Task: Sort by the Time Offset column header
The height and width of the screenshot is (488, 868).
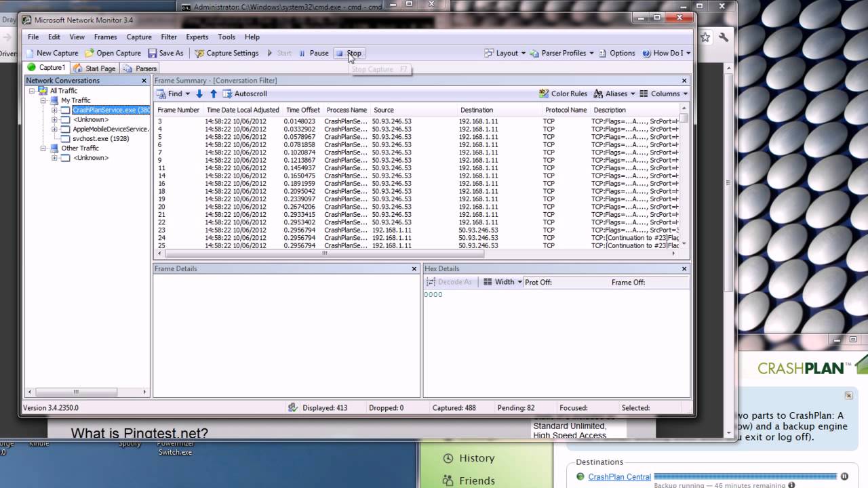Action: click(x=303, y=110)
